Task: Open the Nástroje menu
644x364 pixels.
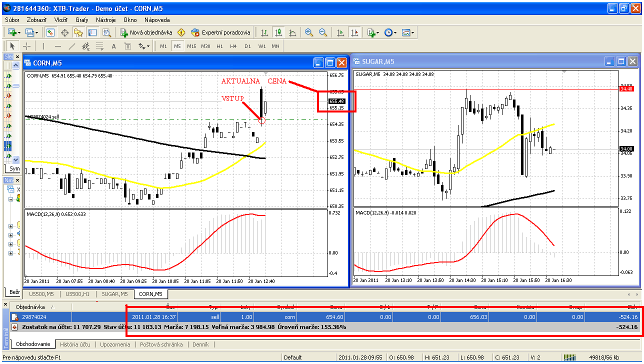Action: [x=106, y=20]
